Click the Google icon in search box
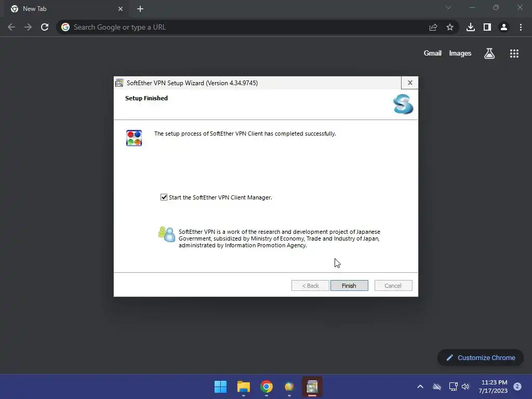This screenshot has width=532, height=399. pyautogui.click(x=65, y=27)
